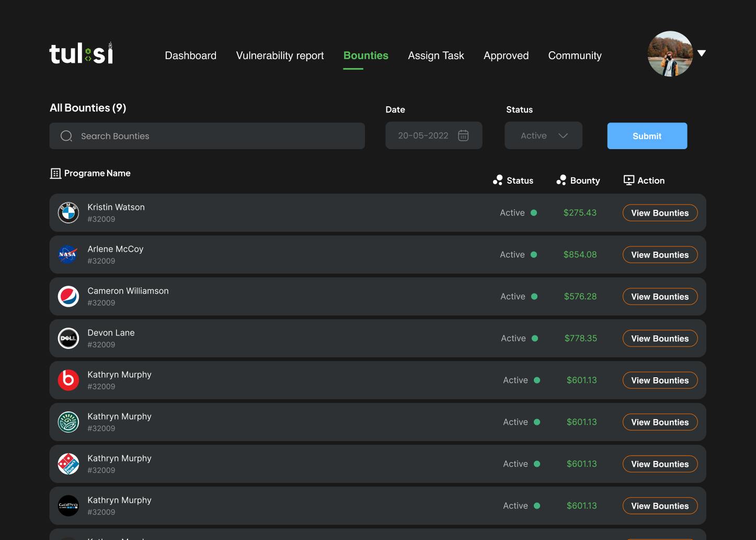Screen dimensions: 756x540
Task: Click the Dell program logo
Action: 68,339
